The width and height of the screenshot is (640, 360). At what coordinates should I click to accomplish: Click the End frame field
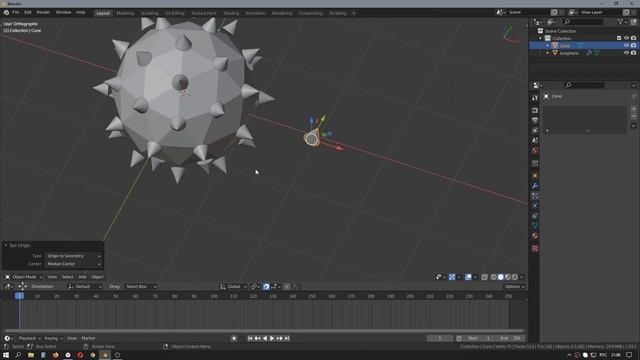point(511,338)
